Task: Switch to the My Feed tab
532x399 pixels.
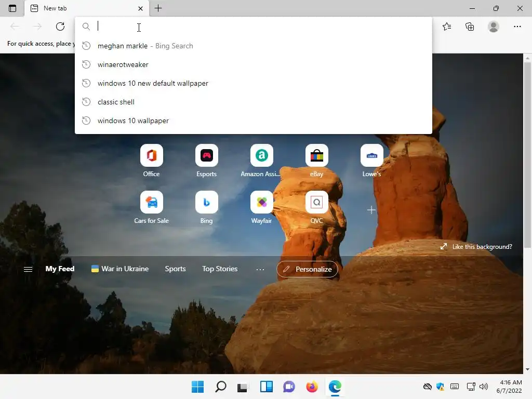Action: click(60, 269)
